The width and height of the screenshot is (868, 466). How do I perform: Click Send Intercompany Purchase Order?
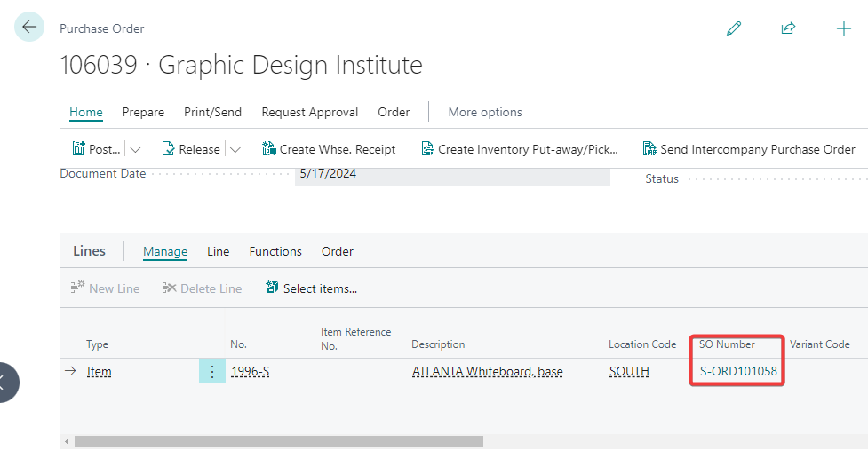(749, 149)
